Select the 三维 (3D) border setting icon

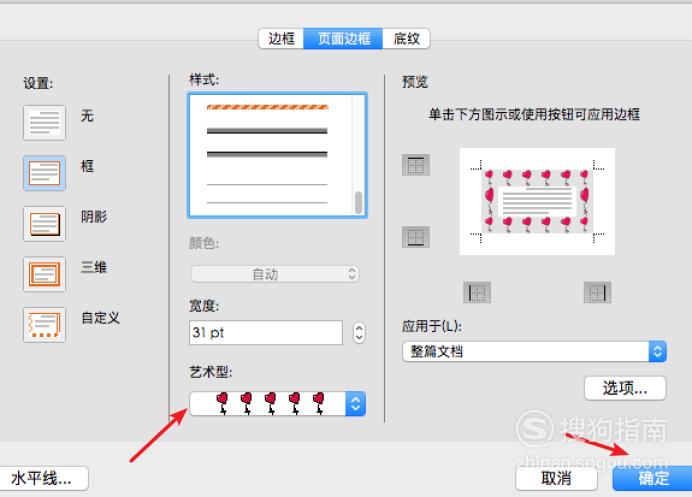(44, 274)
